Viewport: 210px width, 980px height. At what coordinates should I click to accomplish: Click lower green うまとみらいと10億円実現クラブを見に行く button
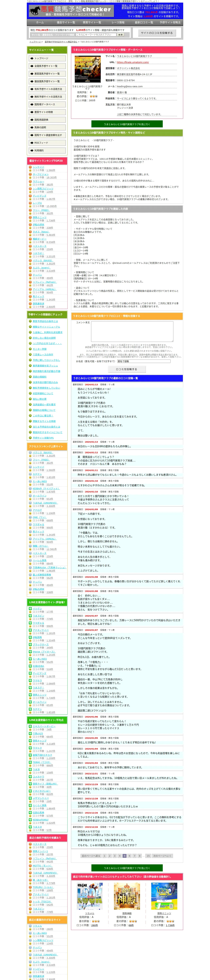(127, 868)
